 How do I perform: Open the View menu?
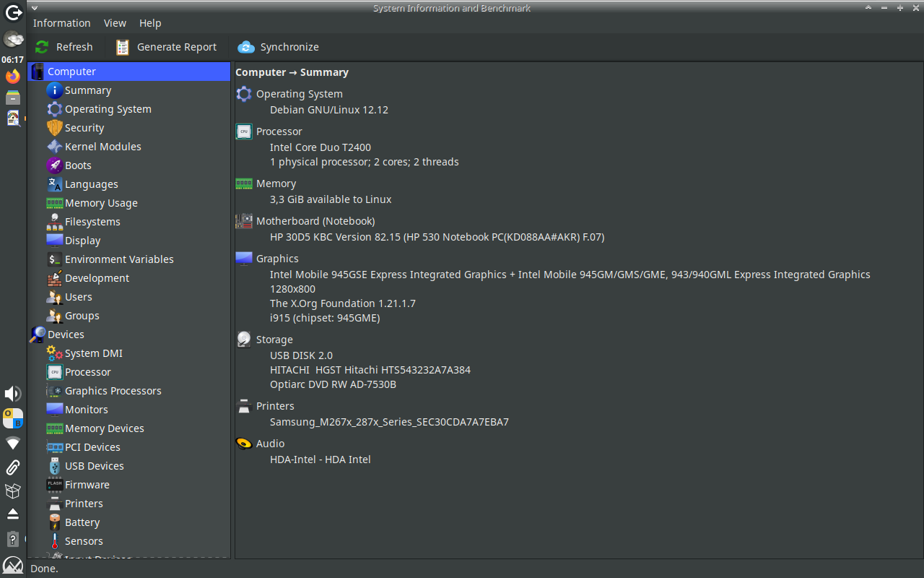115,23
